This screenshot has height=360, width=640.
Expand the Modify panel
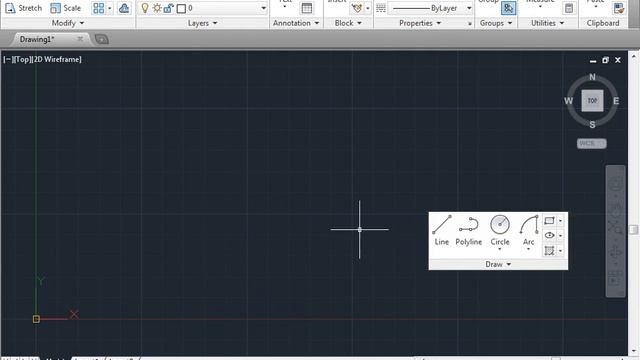[68, 23]
